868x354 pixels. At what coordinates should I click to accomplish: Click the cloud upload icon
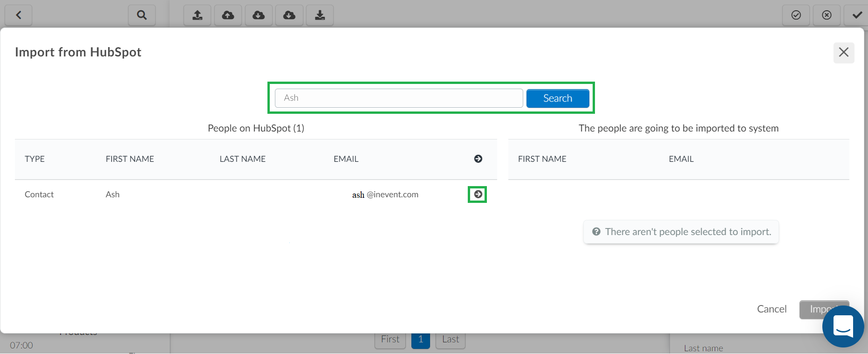[228, 15]
